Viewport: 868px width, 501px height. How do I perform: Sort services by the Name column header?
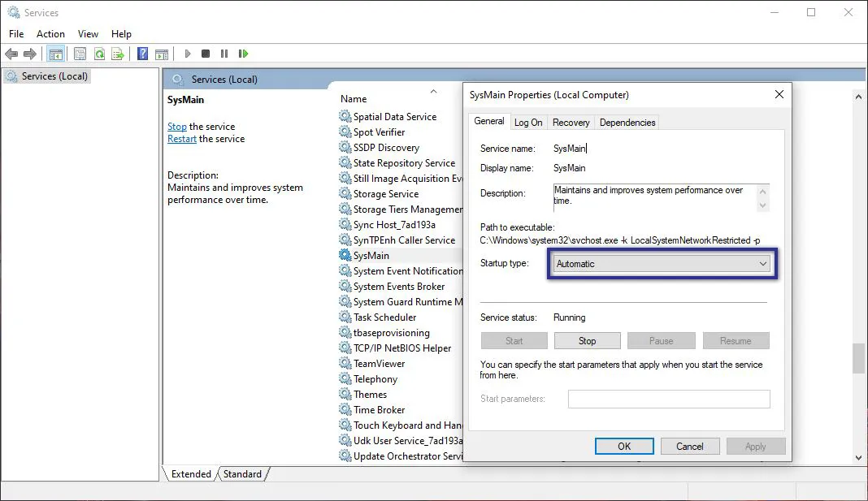coord(353,98)
